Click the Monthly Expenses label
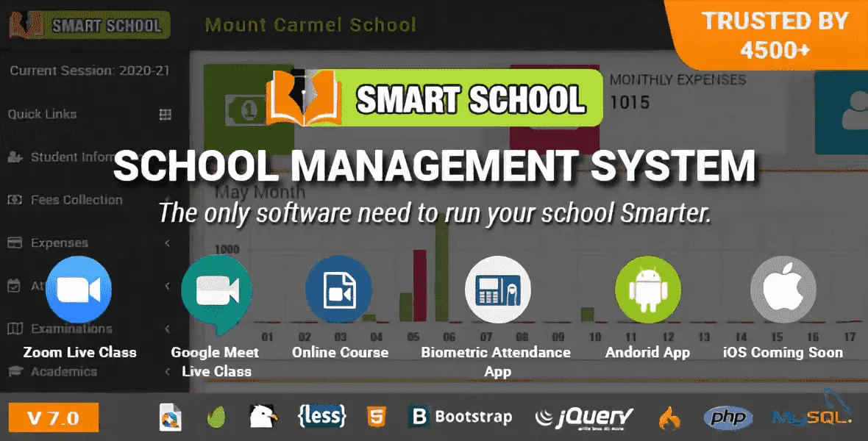Screen dimensions: 868x441 pos(678,79)
